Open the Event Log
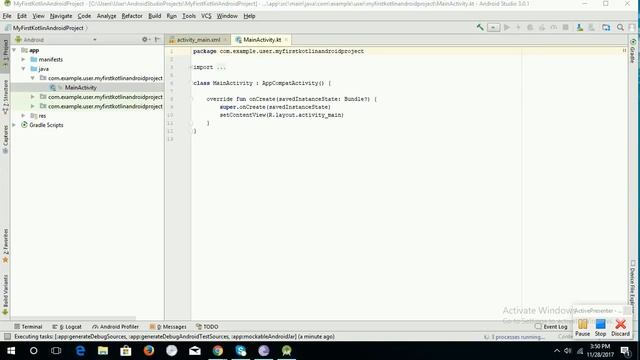 (x=551, y=327)
